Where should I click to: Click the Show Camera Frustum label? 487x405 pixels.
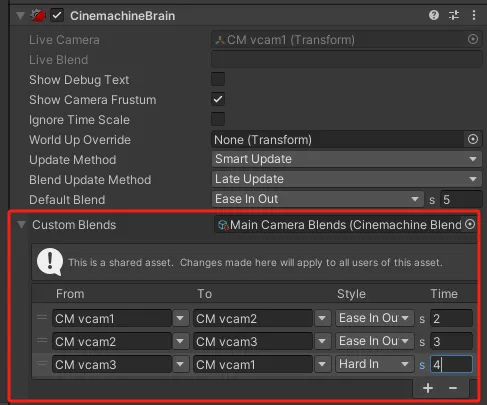[x=92, y=100]
